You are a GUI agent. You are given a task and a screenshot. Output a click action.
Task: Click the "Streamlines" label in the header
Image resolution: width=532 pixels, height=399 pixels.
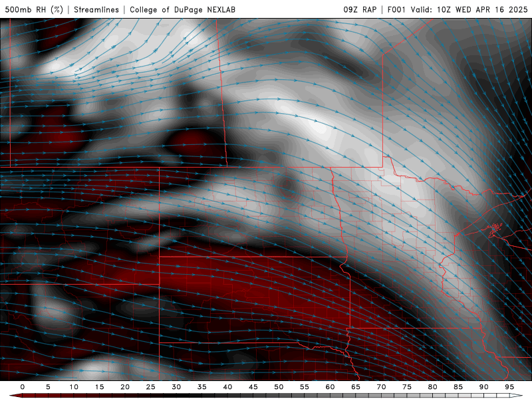[96, 9]
